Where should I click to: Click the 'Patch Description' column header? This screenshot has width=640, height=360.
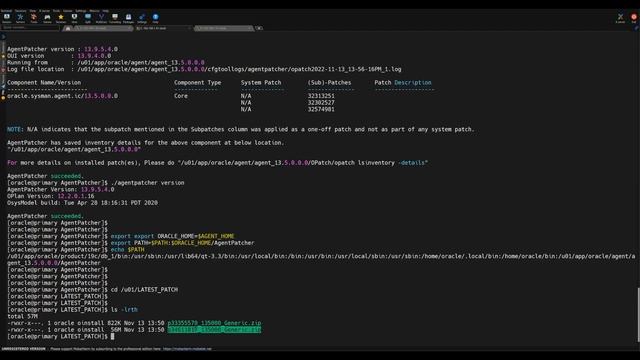(403, 82)
